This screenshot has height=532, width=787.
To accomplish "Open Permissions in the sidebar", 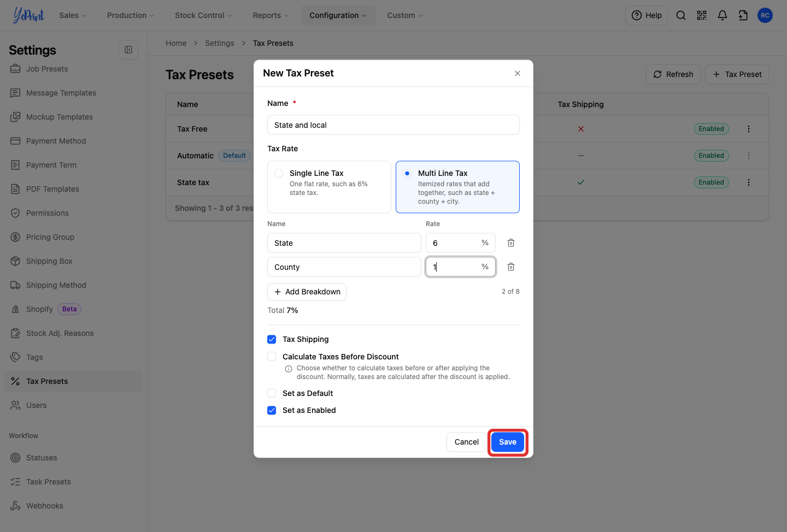I will coord(73,213).
